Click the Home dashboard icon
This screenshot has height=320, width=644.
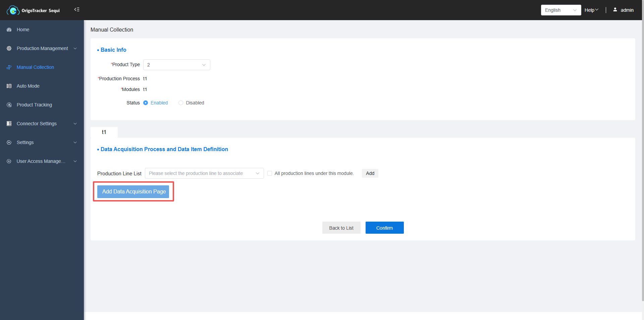click(x=9, y=30)
